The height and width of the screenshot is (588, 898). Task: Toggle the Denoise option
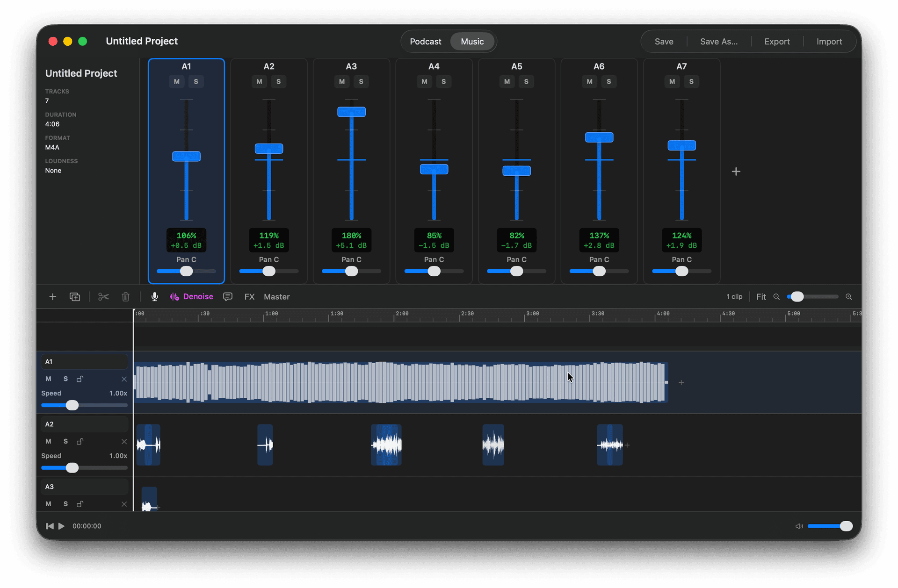click(191, 297)
